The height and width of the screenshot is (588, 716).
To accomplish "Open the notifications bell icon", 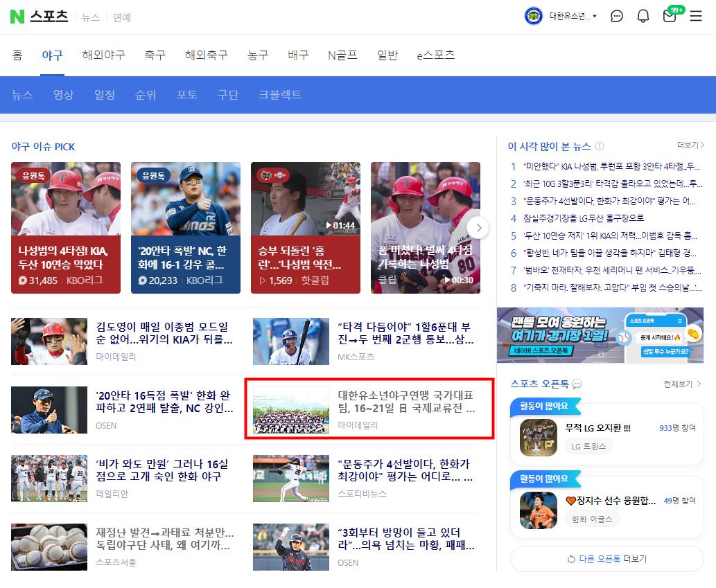I will tap(643, 17).
